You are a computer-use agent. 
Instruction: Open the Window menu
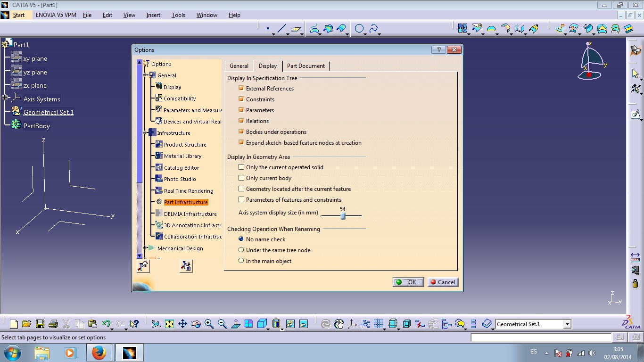[x=207, y=15]
